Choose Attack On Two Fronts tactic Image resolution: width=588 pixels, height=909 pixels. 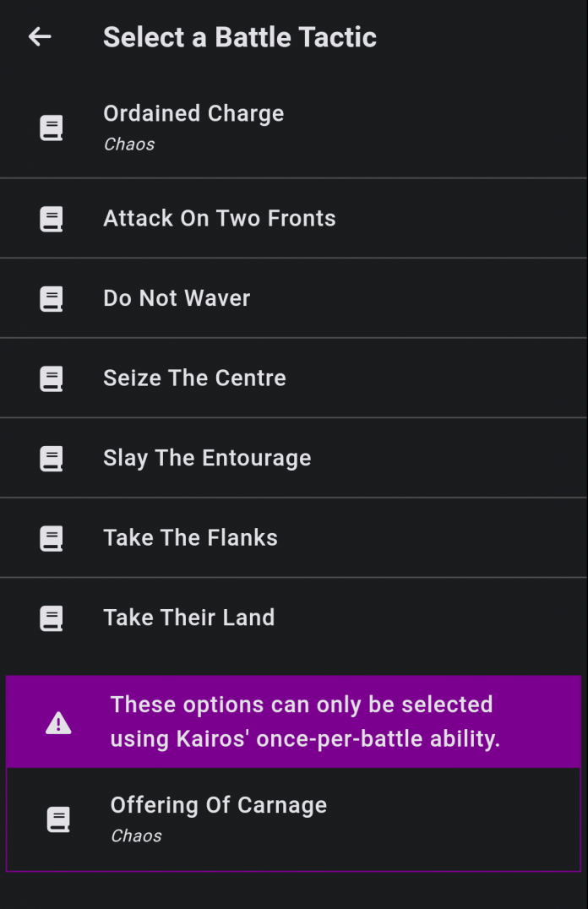(220, 219)
